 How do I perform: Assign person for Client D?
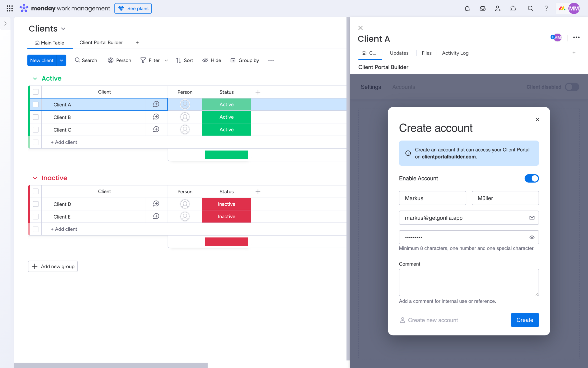click(185, 204)
